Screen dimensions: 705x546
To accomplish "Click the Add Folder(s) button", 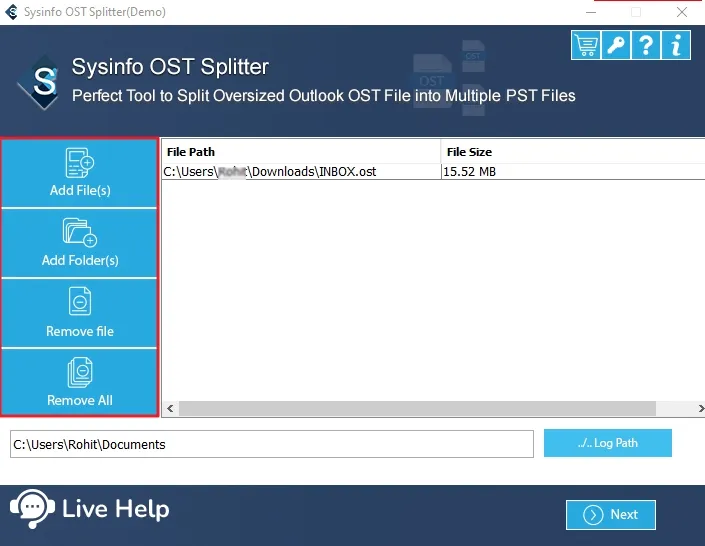I will pos(80,243).
